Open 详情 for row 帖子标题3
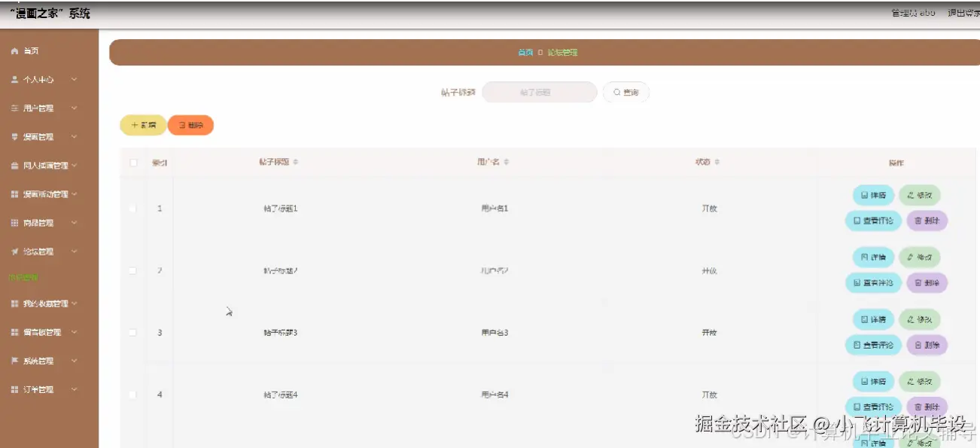The width and height of the screenshot is (980, 448). coord(873,320)
